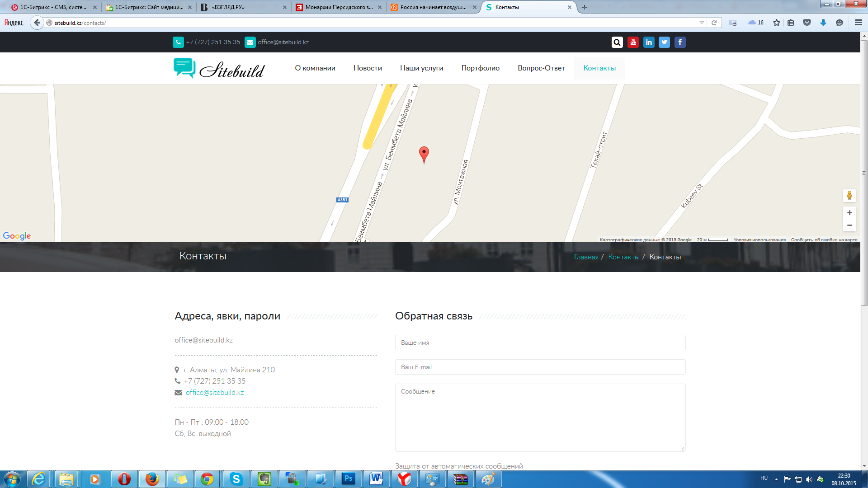Open the YouTube social icon
Viewport: 868px width, 488px height.
pos(633,42)
